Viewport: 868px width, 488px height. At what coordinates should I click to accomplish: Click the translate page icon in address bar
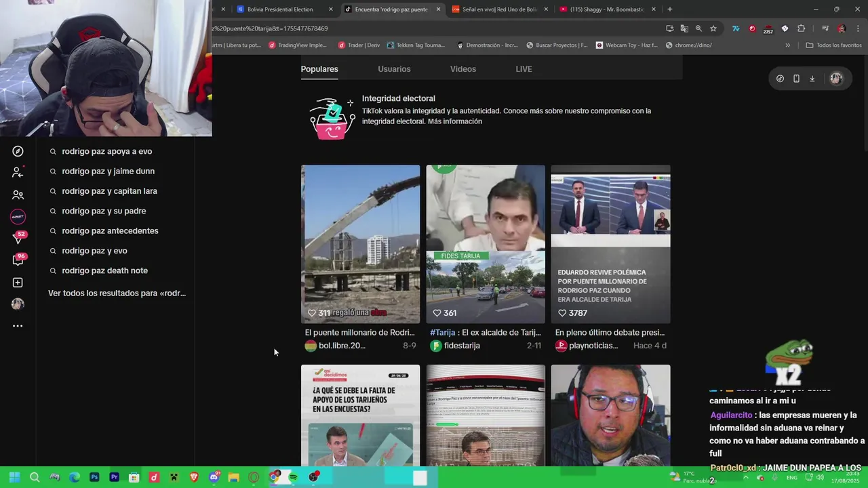(x=684, y=28)
